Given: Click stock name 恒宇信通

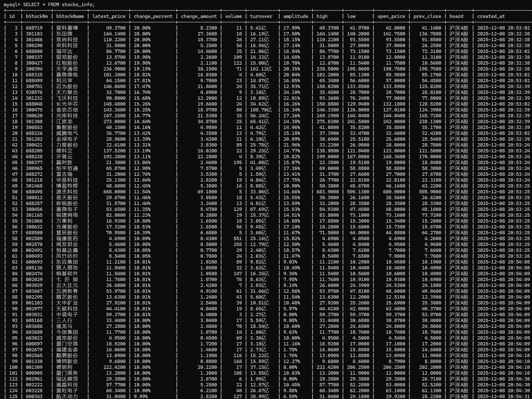Looking at the screenshot, I should [x=67, y=168].
